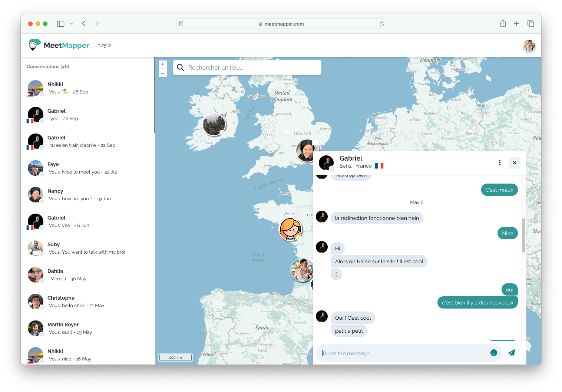Click the Safari share icon
The width and height of the screenshot is (562, 392).
pos(503,23)
